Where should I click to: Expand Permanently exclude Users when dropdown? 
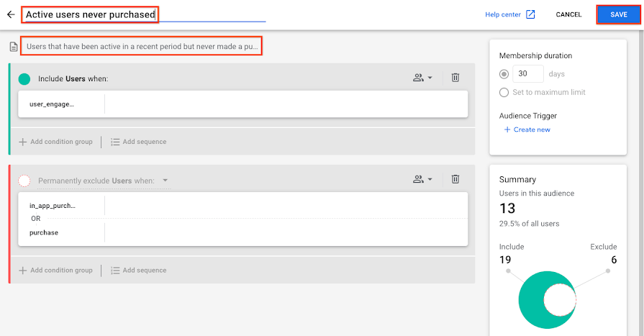click(165, 181)
